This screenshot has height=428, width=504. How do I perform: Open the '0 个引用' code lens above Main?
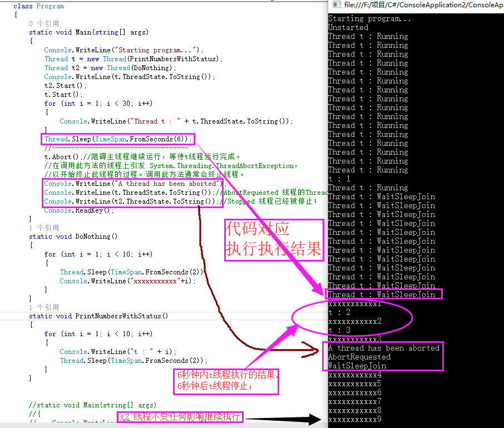coord(44,23)
